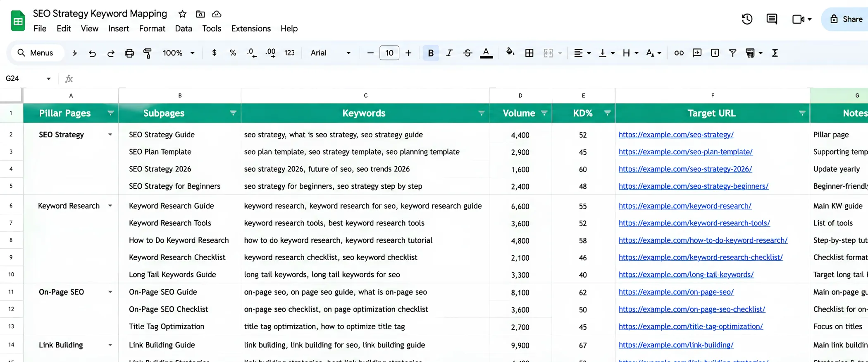Open the name box dropdown arrow

pos(49,79)
